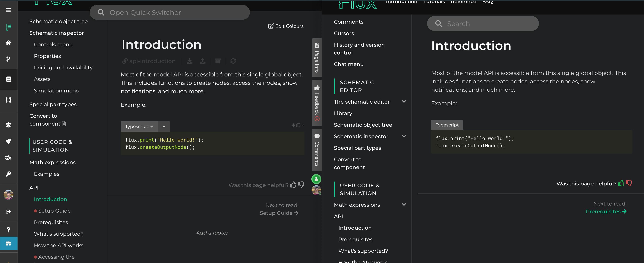The image size is (644, 263).
Task: Select green Introduction item in left sidebar
Action: click(x=50, y=199)
